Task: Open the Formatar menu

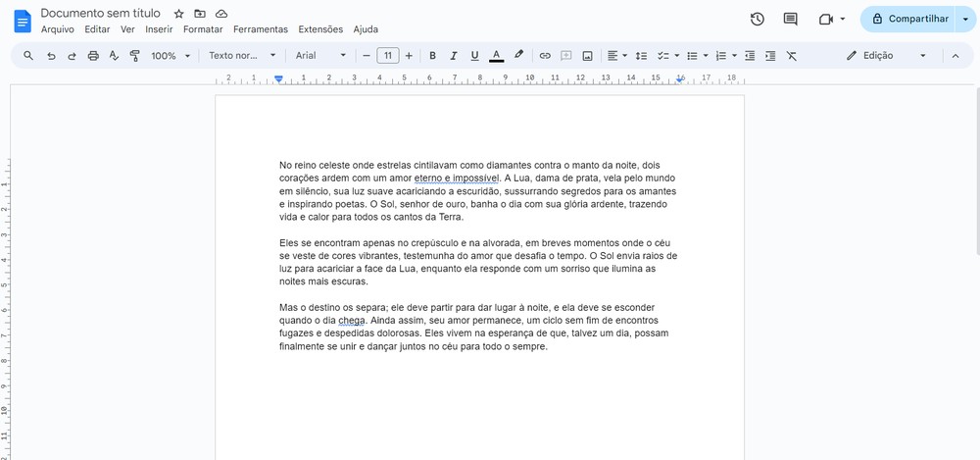Action: click(x=203, y=29)
